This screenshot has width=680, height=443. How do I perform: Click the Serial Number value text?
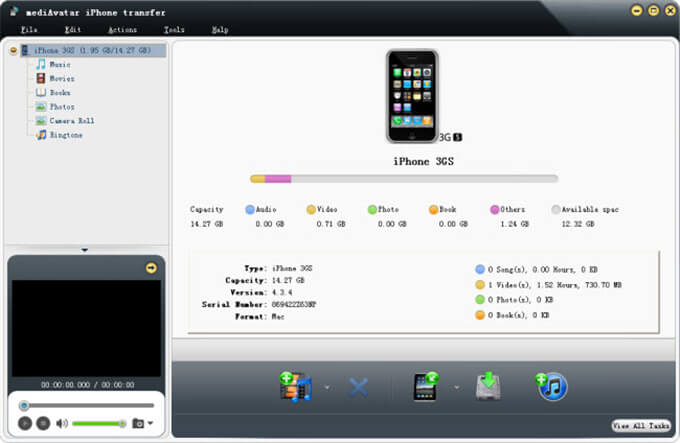(x=294, y=305)
